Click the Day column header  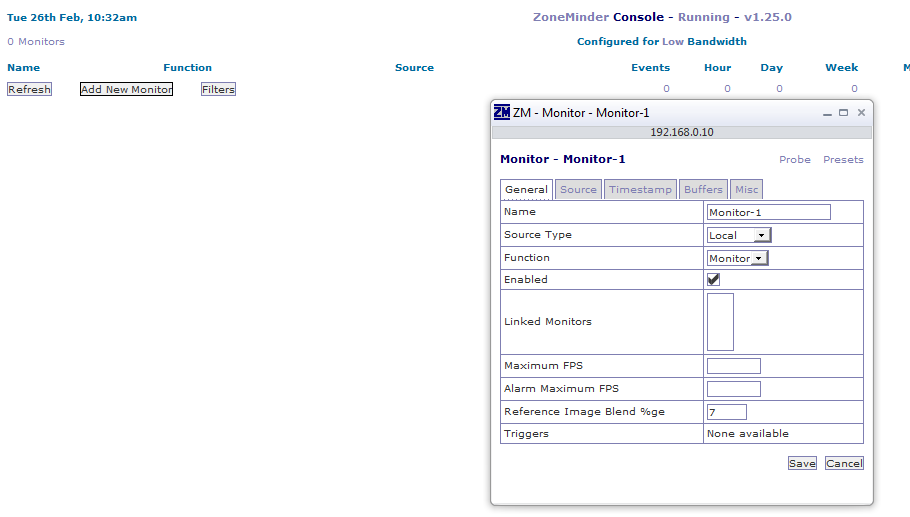(771, 67)
